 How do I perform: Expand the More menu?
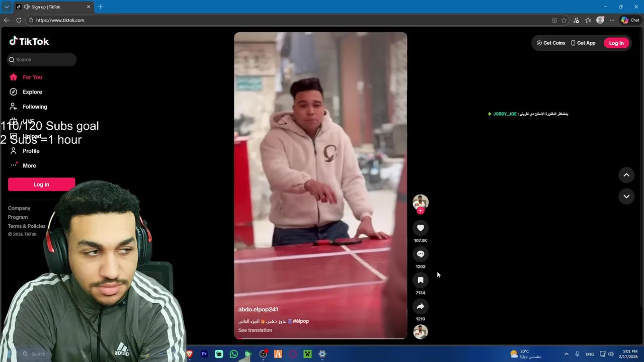pyautogui.click(x=23, y=165)
